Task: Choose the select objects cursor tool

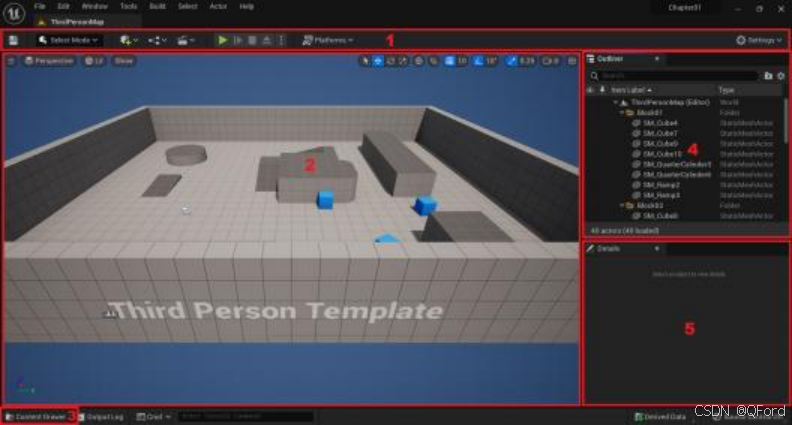Action: (365, 61)
